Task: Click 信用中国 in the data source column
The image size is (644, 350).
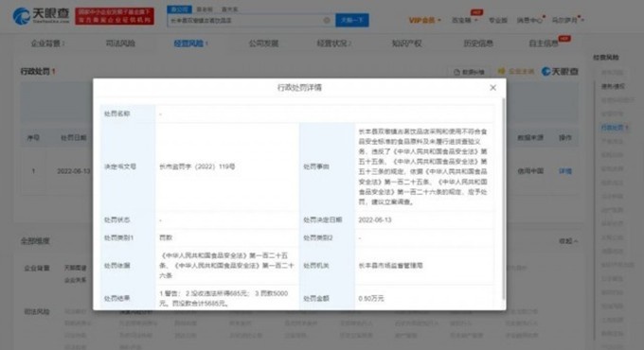Action: [530, 171]
